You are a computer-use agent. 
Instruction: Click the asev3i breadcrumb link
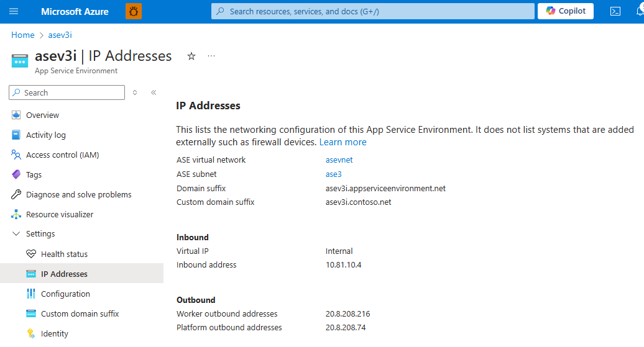(60, 35)
